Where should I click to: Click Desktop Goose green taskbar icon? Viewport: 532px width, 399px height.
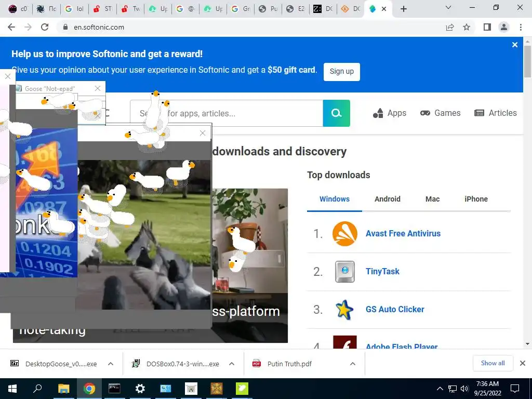coord(242,389)
